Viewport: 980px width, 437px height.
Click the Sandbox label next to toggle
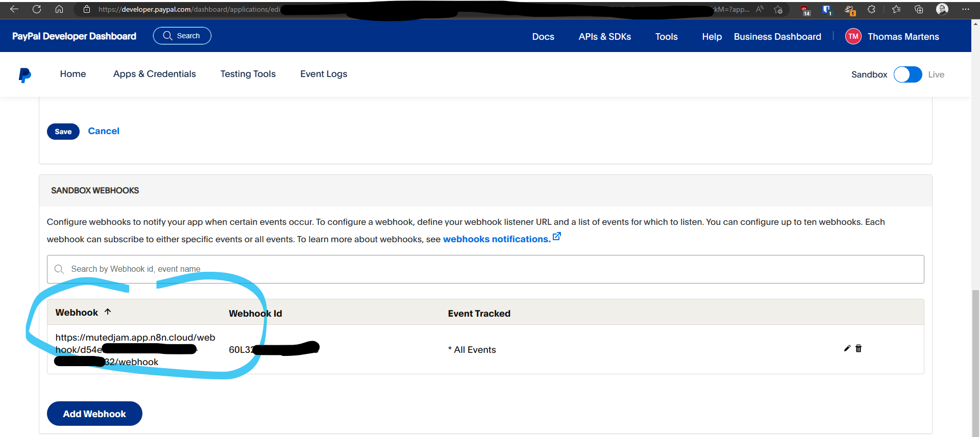(869, 74)
